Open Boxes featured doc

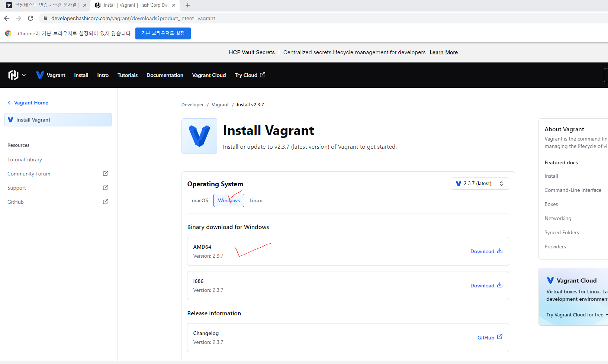click(551, 204)
